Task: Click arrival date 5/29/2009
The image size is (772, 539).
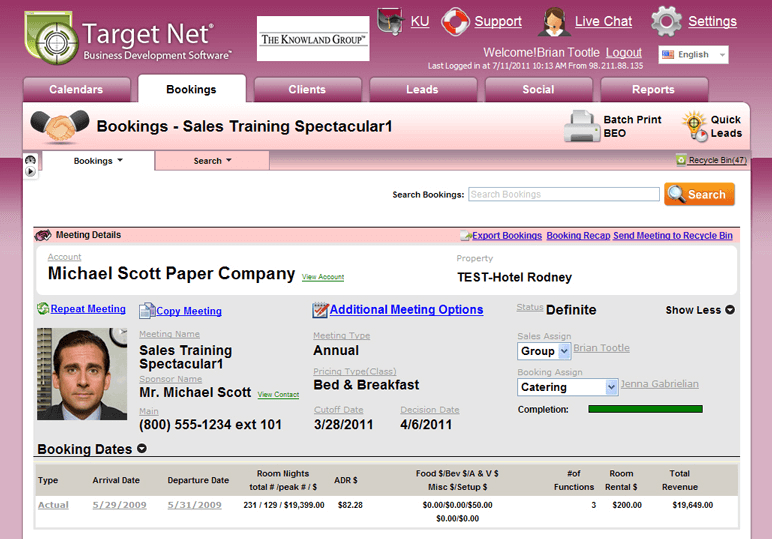Action: click(x=119, y=505)
